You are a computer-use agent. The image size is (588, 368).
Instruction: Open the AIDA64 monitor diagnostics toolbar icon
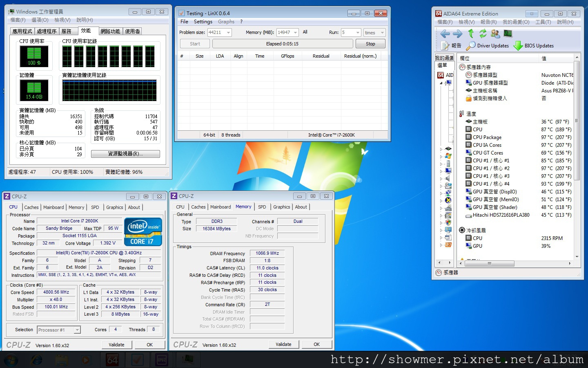[x=508, y=34]
